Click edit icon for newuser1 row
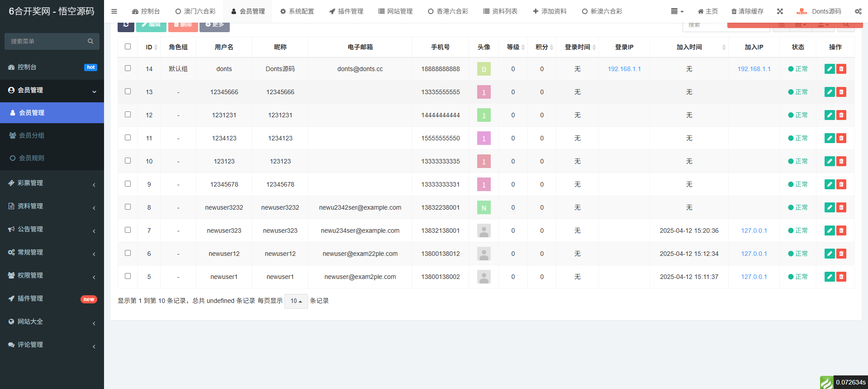 pyautogui.click(x=829, y=277)
